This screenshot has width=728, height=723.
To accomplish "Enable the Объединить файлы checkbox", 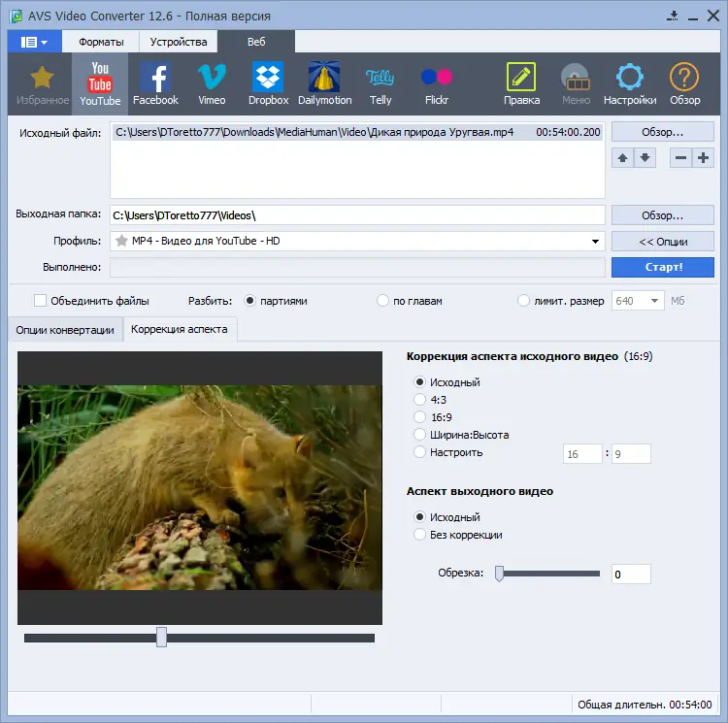I will point(41,301).
